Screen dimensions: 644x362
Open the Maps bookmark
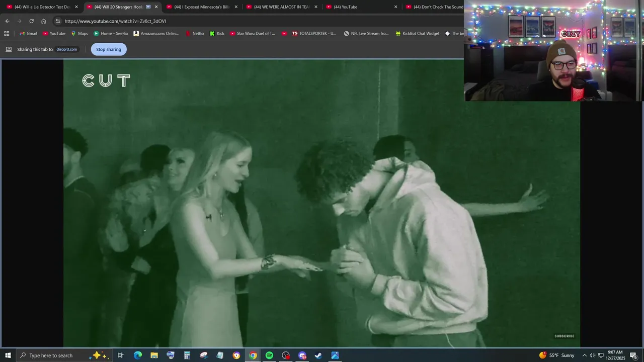[x=79, y=33]
